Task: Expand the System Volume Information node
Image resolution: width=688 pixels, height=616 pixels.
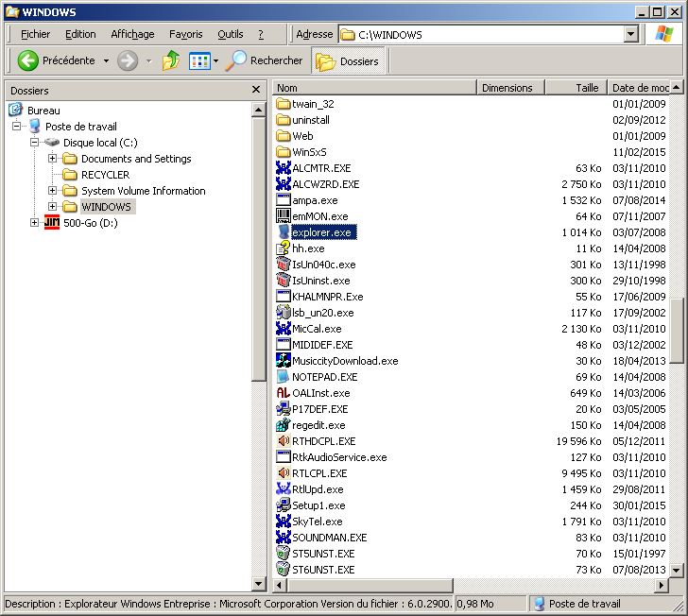Action: pyautogui.click(x=52, y=191)
